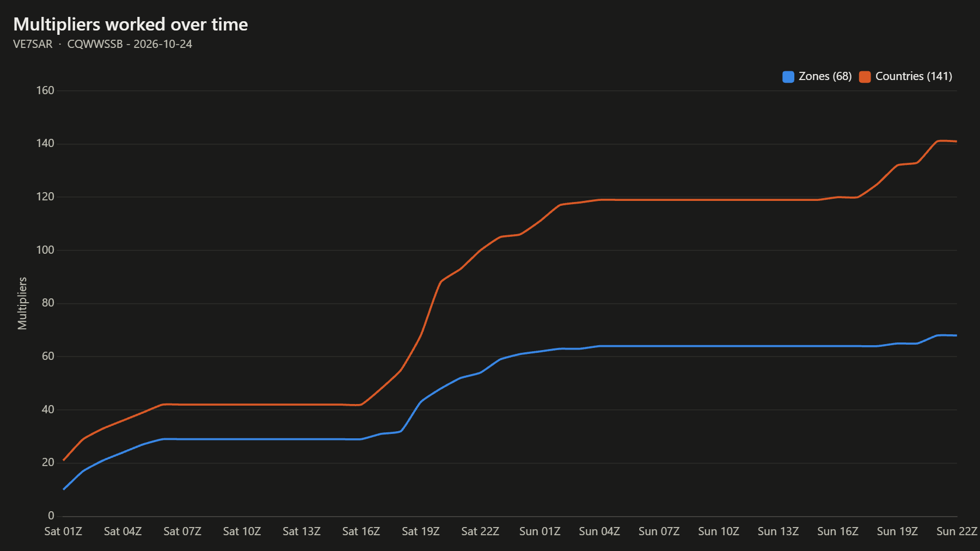This screenshot has height=551, width=980.
Task: Click the 'Sat 07Z' x-axis label
Action: point(182,531)
